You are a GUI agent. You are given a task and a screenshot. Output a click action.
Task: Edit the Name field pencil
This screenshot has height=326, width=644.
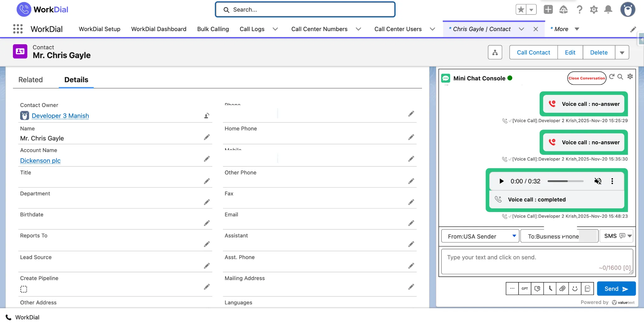coord(207,137)
